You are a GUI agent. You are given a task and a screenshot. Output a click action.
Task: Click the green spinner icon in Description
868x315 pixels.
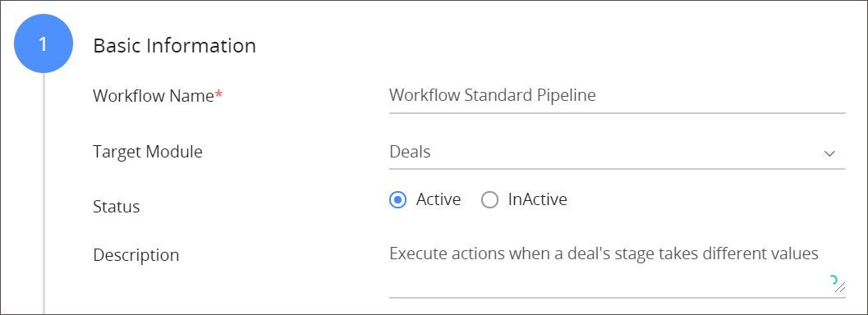[834, 280]
